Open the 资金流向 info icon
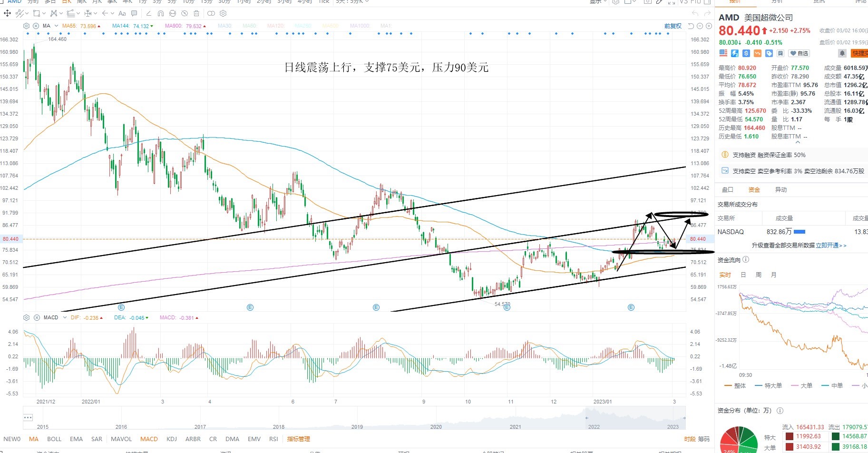The image size is (868, 453). (746, 260)
